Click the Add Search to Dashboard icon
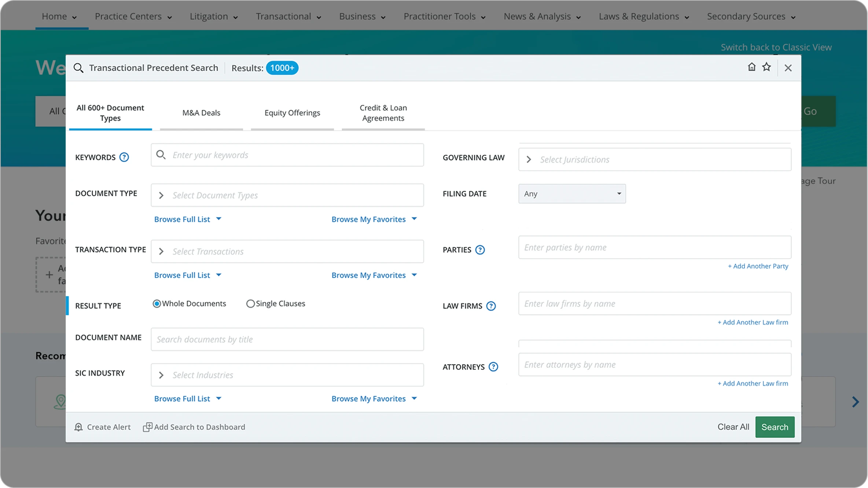 (x=147, y=427)
